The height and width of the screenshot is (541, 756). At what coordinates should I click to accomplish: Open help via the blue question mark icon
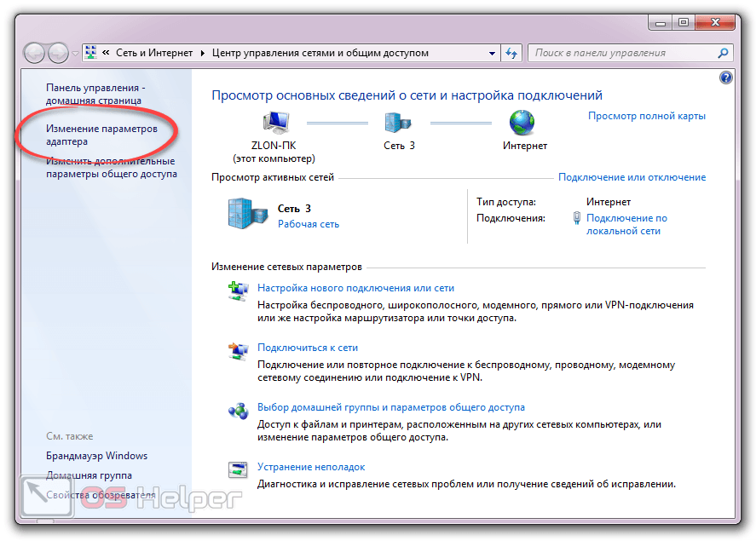click(725, 77)
